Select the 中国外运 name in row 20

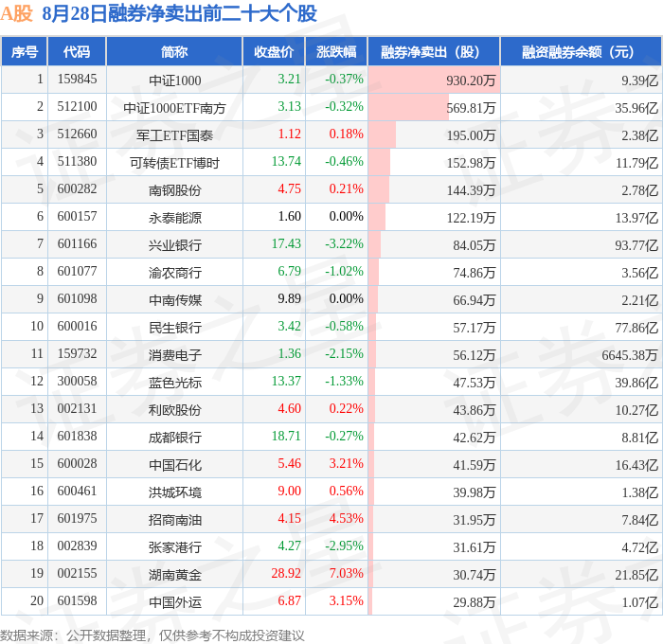(174, 602)
